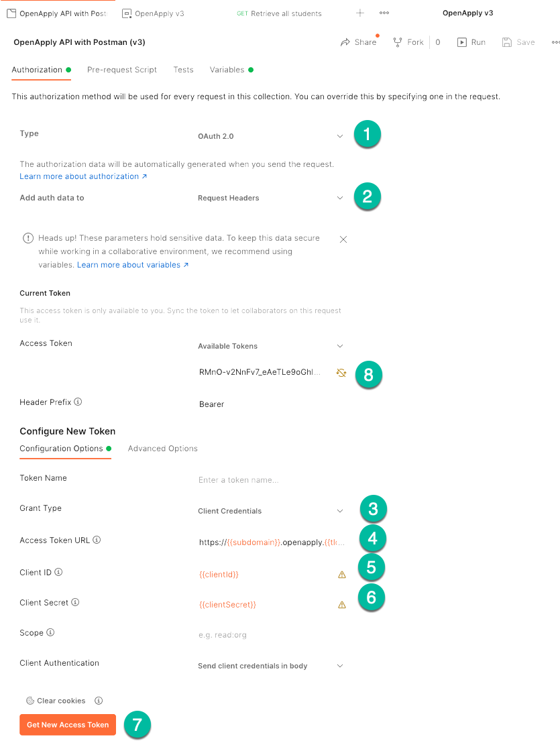Click the Save disk icon

coord(506,42)
